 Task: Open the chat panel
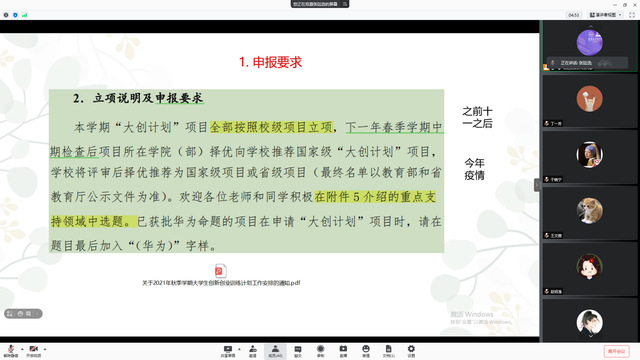tap(298, 351)
